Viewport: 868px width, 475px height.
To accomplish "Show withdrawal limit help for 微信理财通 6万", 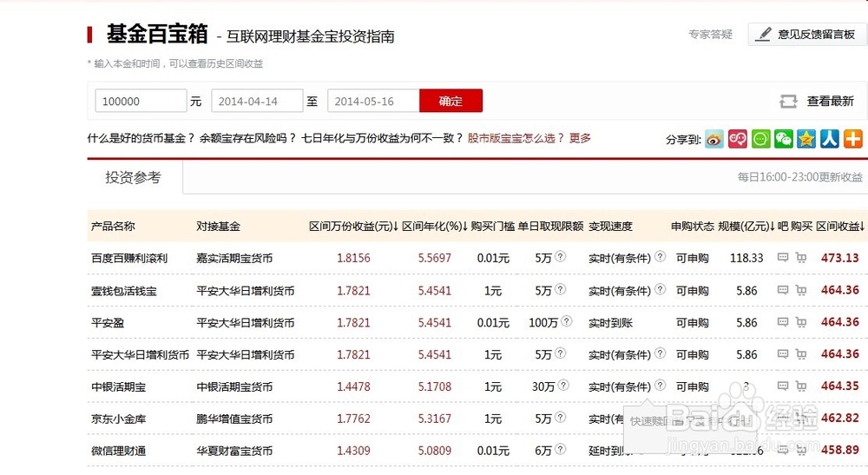I will coord(560,449).
